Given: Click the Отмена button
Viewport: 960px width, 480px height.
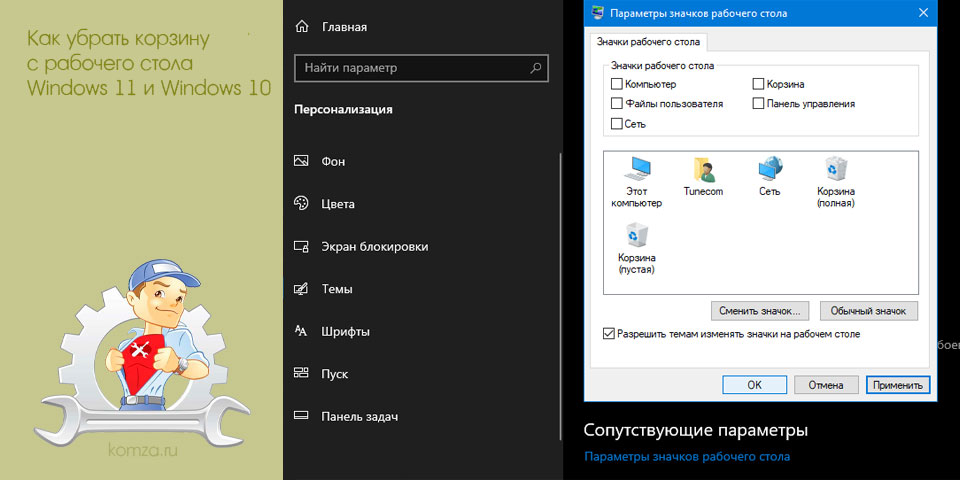Looking at the screenshot, I should 825,385.
